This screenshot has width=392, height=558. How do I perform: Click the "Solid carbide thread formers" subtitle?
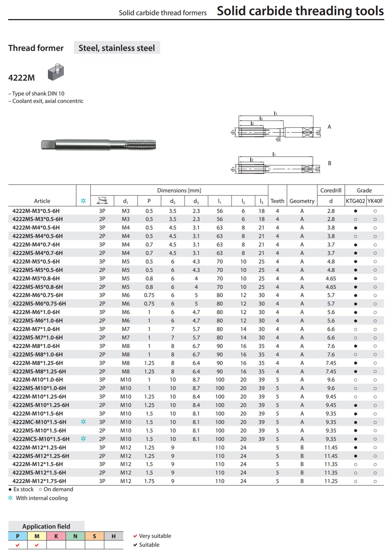coord(163,13)
